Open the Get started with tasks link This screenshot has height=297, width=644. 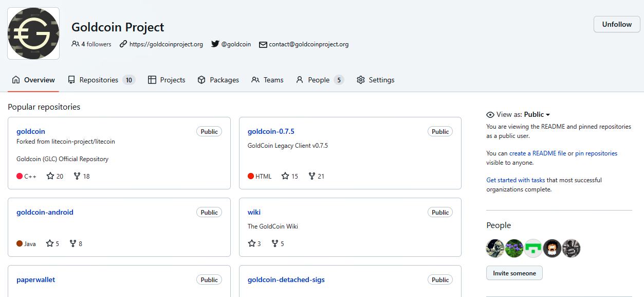tap(516, 180)
